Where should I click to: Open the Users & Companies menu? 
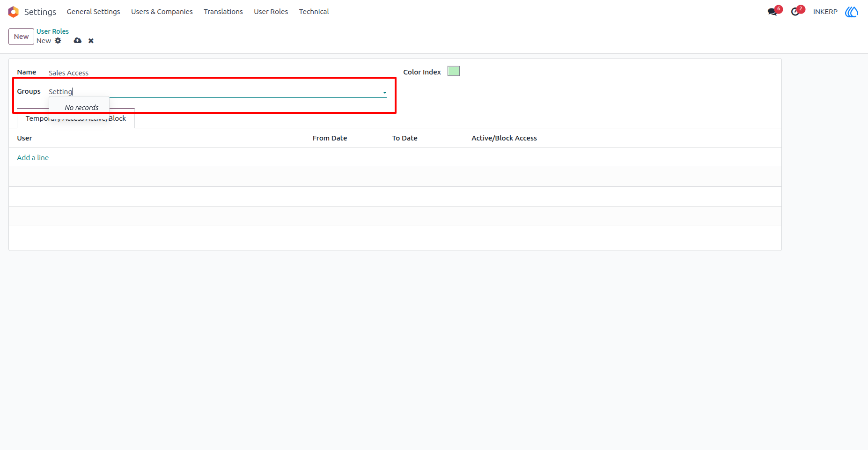pos(162,12)
